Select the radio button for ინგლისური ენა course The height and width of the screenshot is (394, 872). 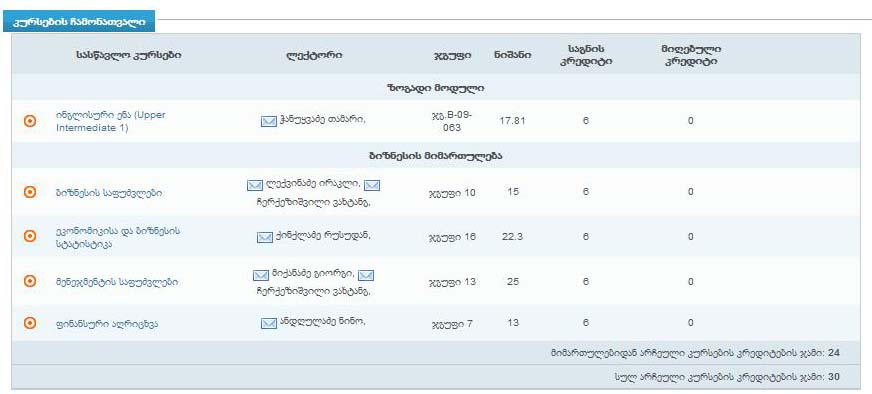tap(30, 121)
